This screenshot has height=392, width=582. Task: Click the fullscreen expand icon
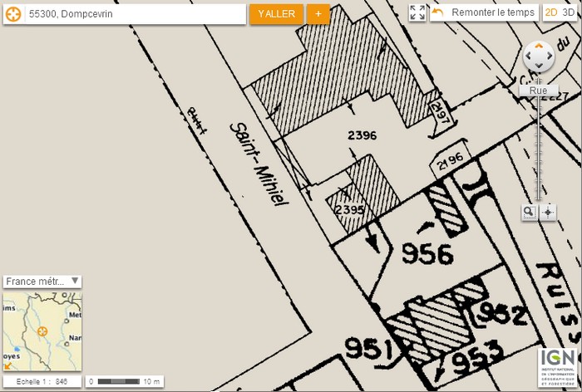[x=417, y=13]
